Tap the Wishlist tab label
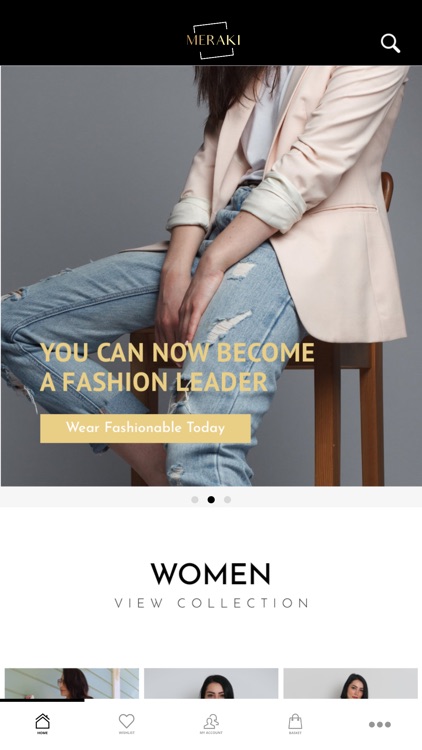Viewport: 422px width, 750px height. coord(126,733)
